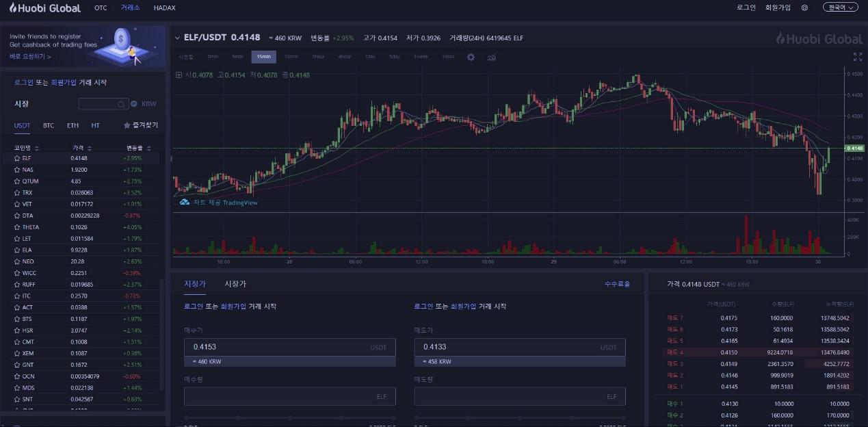The width and height of the screenshot is (868, 427).
Task: Click the buy amount percentage slider
Action: 290,418
